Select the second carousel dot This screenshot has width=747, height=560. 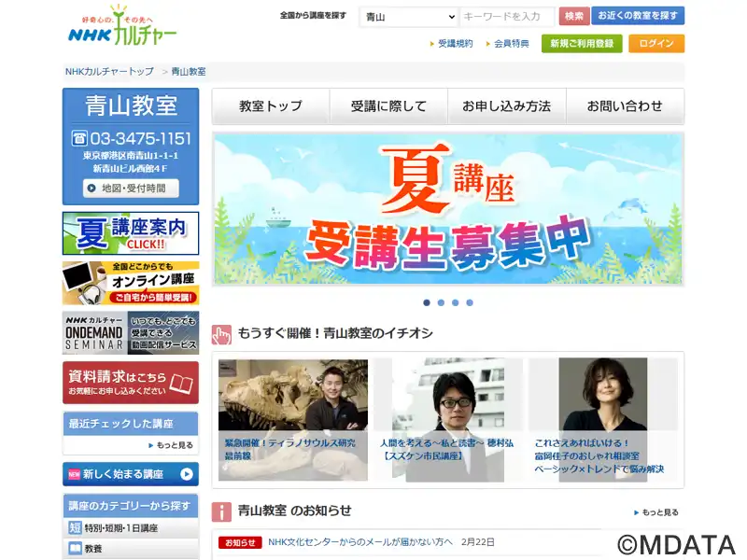pyautogui.click(x=441, y=302)
